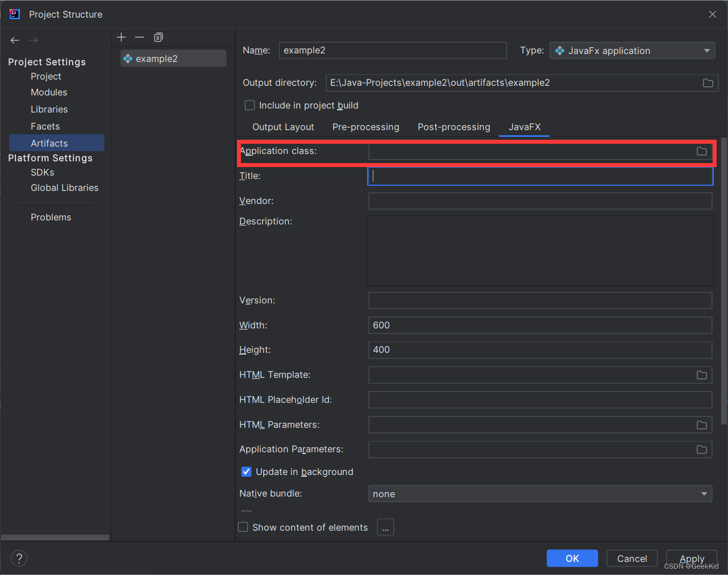Switch to Output Layout tab

pyautogui.click(x=283, y=127)
